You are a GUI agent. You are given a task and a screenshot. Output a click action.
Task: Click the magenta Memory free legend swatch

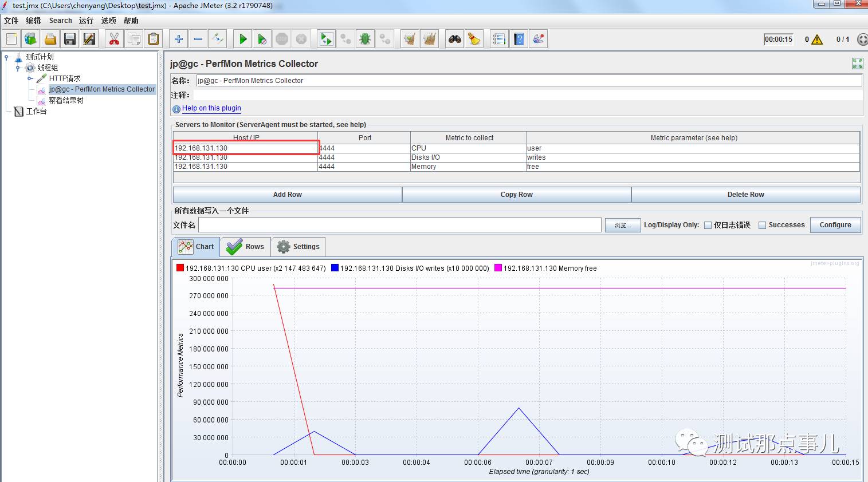coord(498,268)
